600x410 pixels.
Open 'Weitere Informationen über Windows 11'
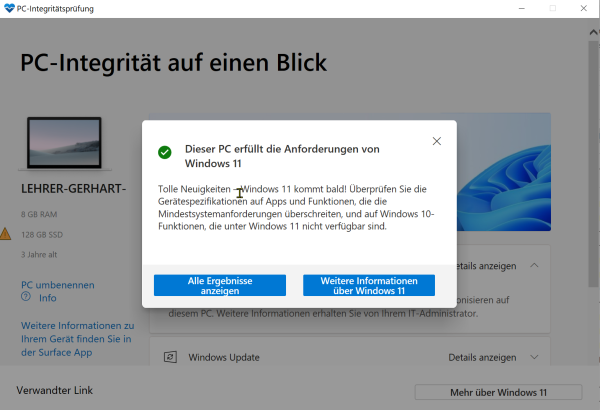[368, 286]
